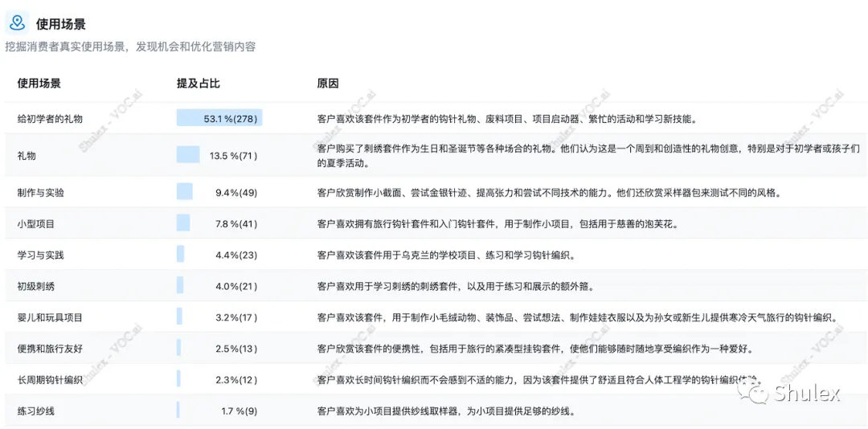
Task: Click the Shulex watermark text
Action: point(807,394)
